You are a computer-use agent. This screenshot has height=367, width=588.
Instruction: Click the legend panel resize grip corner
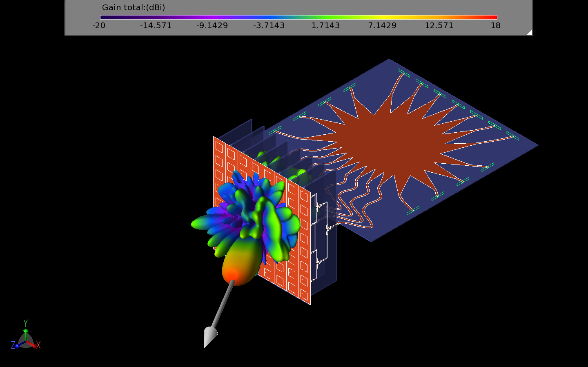[530, 32]
